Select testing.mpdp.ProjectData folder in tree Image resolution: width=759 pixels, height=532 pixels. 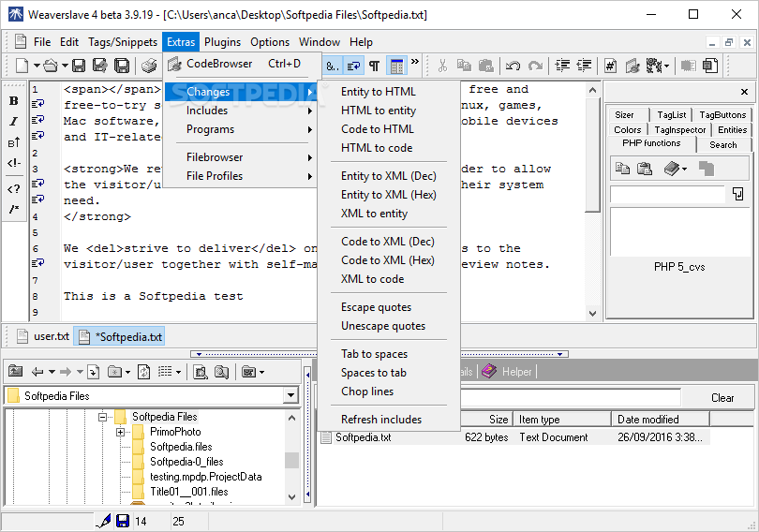pyautogui.click(x=206, y=477)
